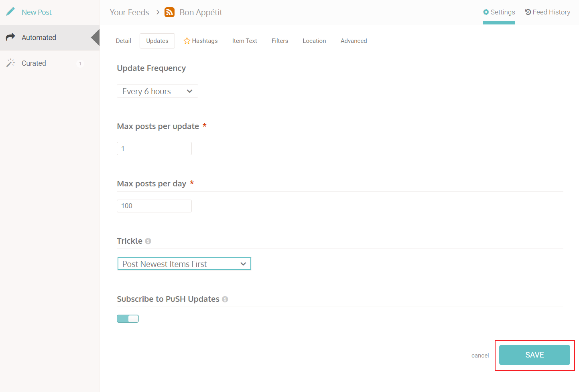This screenshot has width=579, height=392.
Task: Click the cancel link
Action: (480, 356)
